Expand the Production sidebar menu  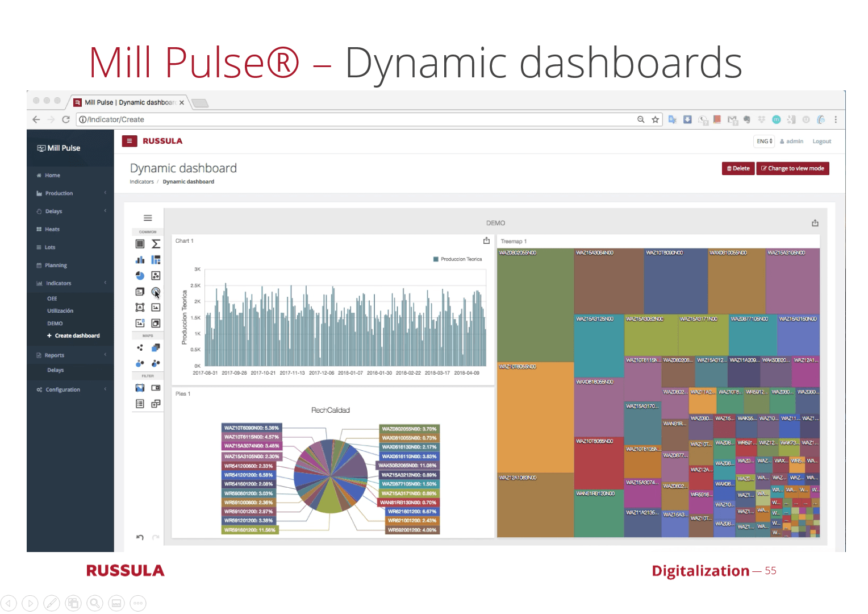coord(70,193)
